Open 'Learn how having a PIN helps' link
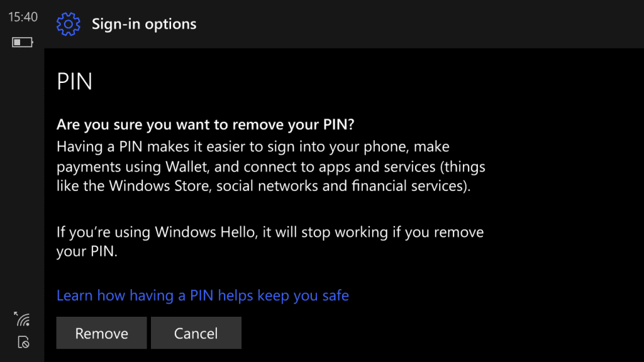 coord(203,295)
